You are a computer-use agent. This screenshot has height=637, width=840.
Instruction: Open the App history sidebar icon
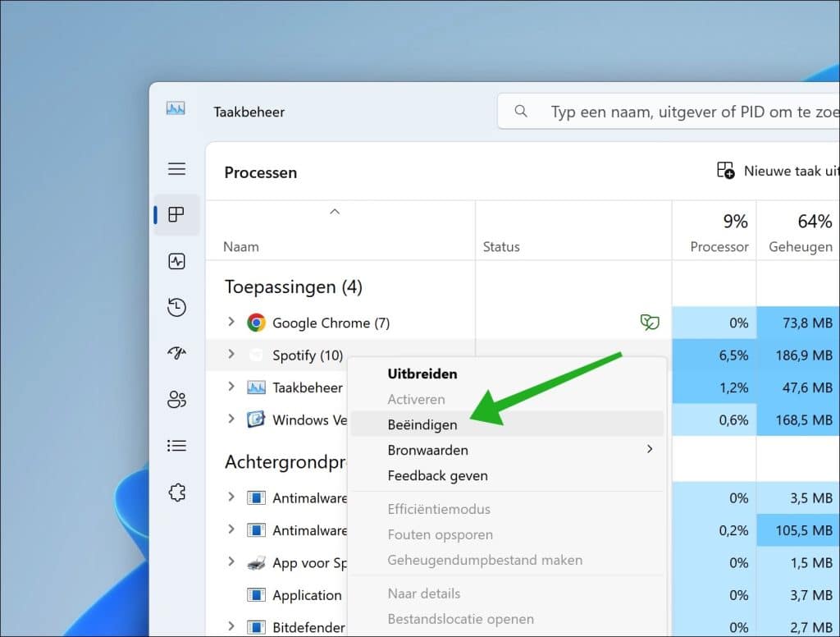coord(177,307)
